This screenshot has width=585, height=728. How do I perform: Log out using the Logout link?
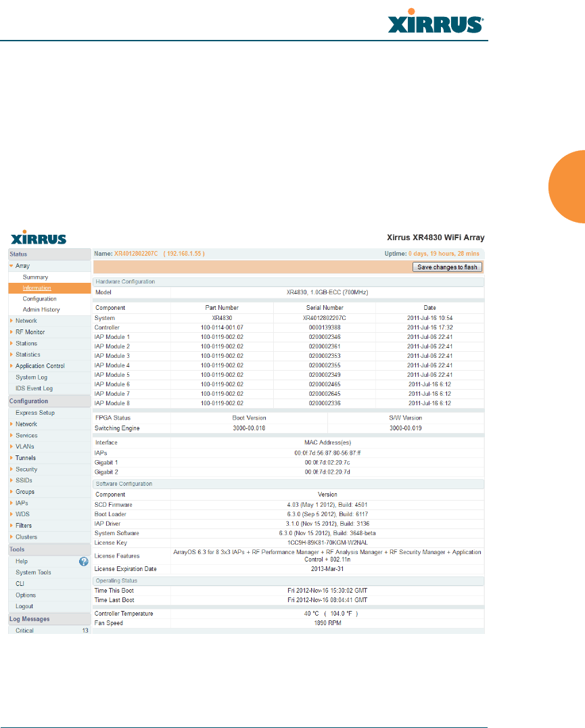pos(24,606)
